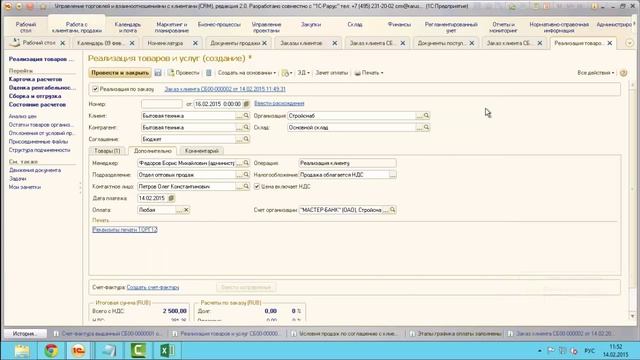Clear the Оплата field with its X icon
Screen dimensions: 640x360
pos(186,210)
